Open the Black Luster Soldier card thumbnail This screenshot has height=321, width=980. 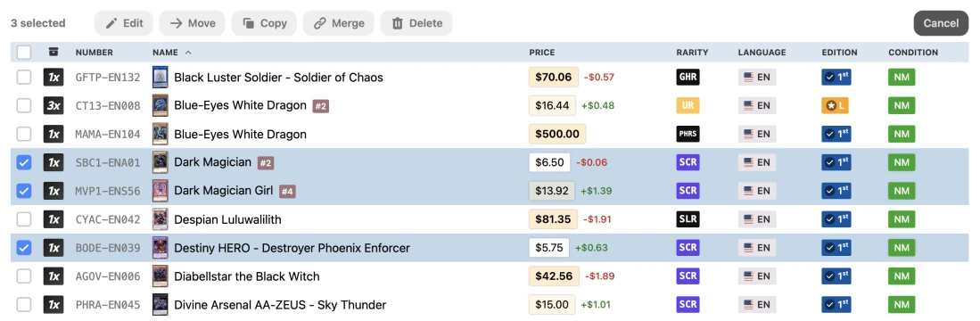coord(161,78)
